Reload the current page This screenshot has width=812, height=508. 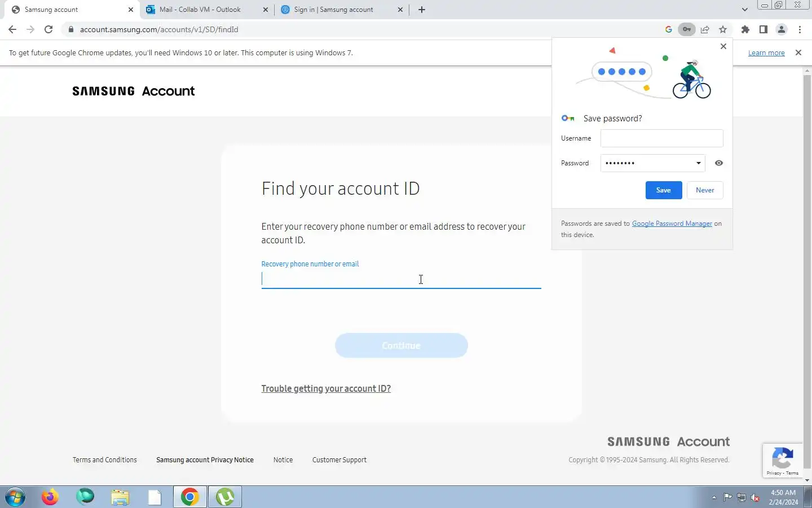pos(48,29)
